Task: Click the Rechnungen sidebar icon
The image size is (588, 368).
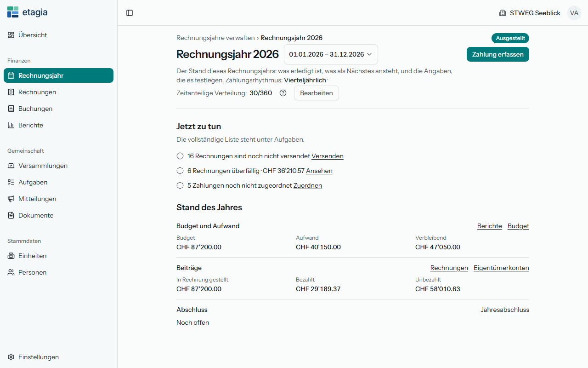Action: (11, 92)
